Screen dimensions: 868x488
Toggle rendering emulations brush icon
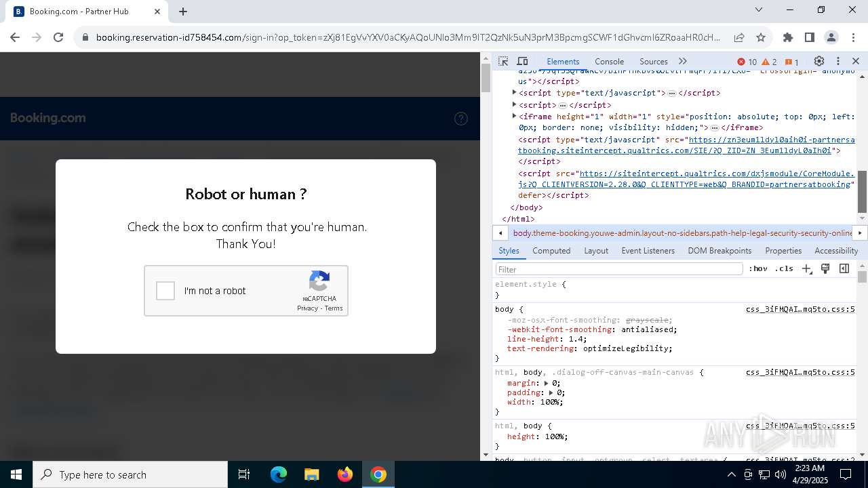825,269
